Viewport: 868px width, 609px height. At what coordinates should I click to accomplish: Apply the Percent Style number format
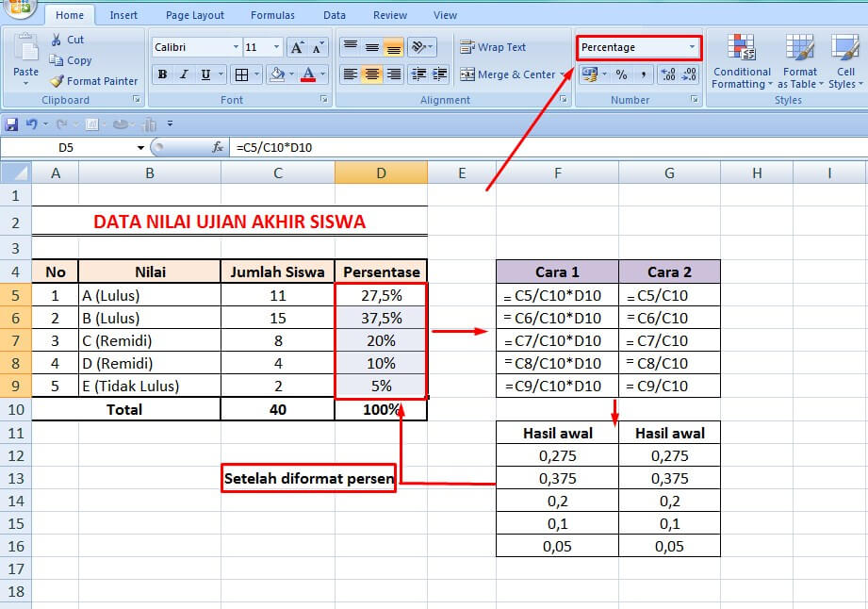click(x=621, y=74)
